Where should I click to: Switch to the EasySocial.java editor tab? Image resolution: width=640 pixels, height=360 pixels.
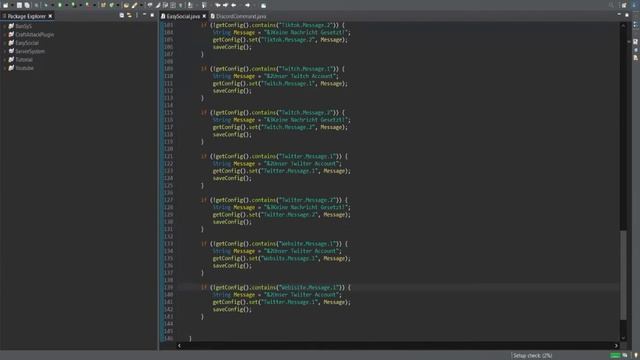click(x=183, y=16)
